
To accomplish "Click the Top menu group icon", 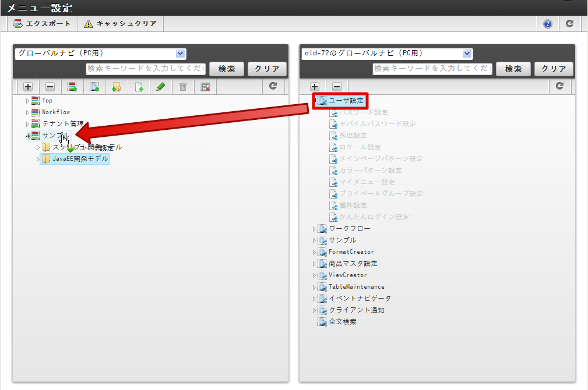I will click(35, 100).
